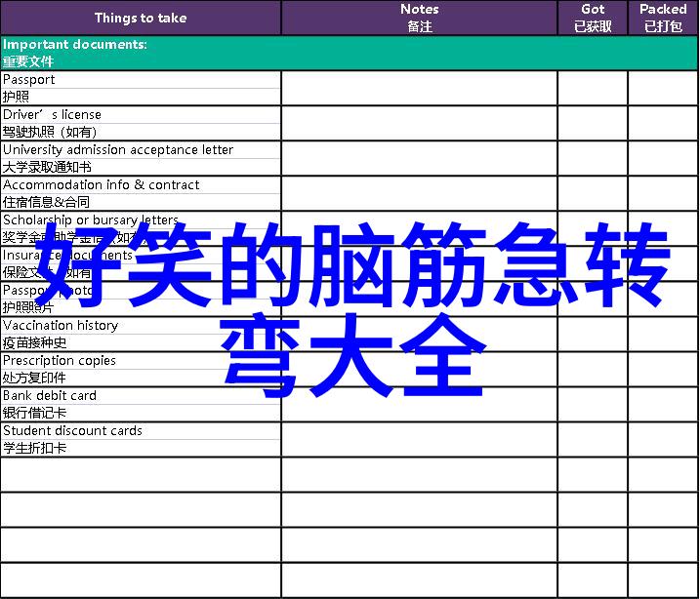Select the Packed 已打包 column header

663,18
